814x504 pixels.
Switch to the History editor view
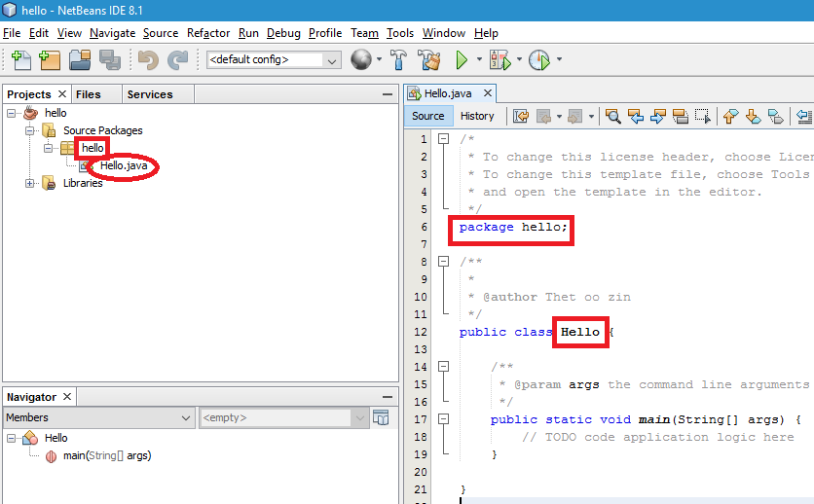pyautogui.click(x=477, y=116)
